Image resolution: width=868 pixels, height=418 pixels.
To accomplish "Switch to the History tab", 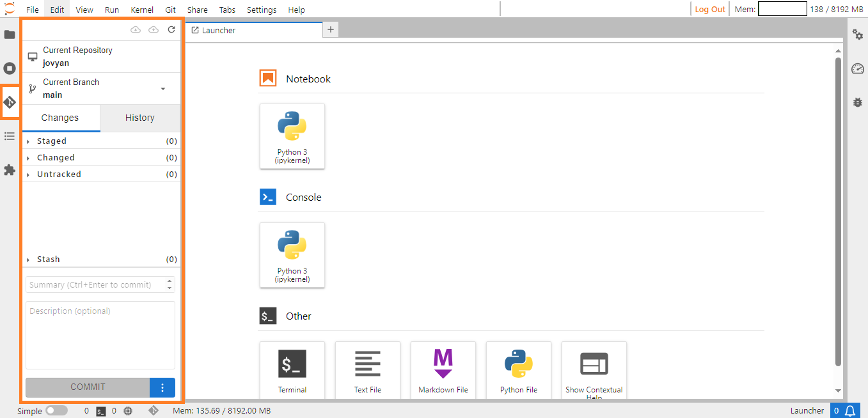I will click(140, 118).
